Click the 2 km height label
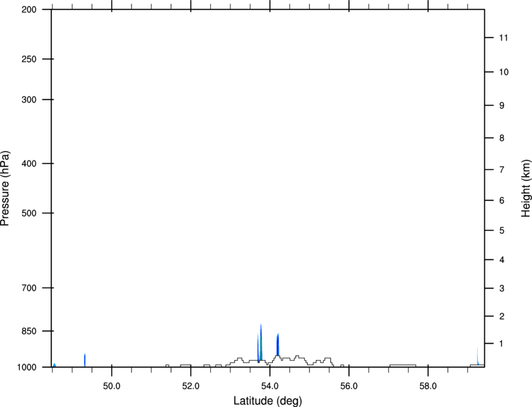The image size is (532, 407). click(502, 316)
